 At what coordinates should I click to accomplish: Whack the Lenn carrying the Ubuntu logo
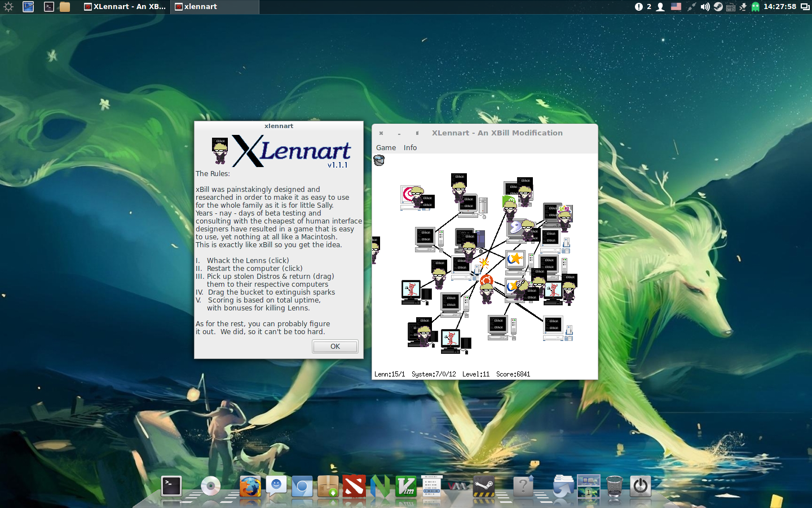tap(487, 289)
